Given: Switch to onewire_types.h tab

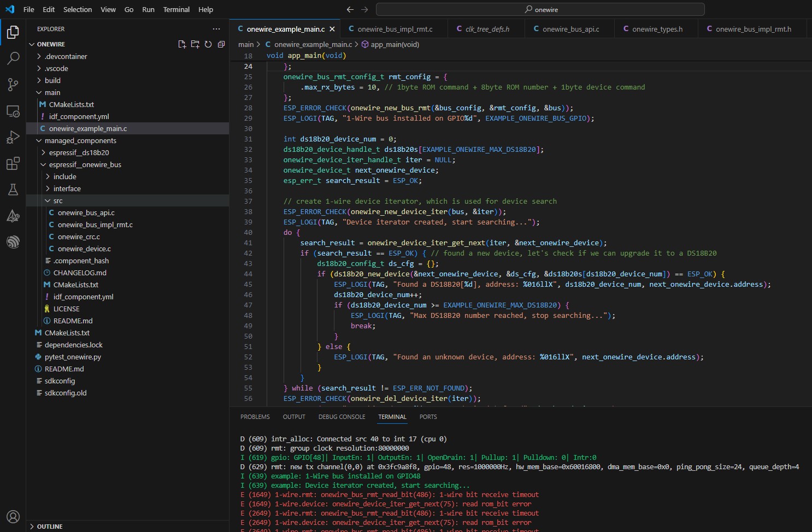Looking at the screenshot, I should (657, 29).
